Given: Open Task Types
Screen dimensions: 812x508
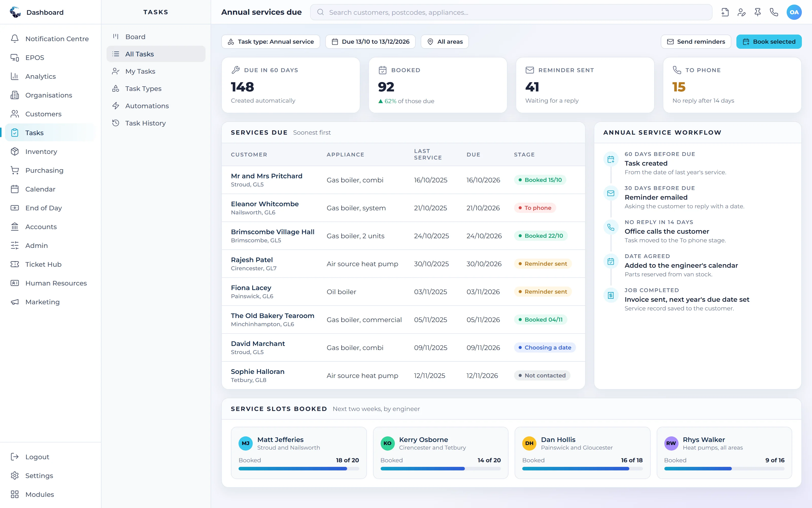Looking at the screenshot, I should 156,88.
